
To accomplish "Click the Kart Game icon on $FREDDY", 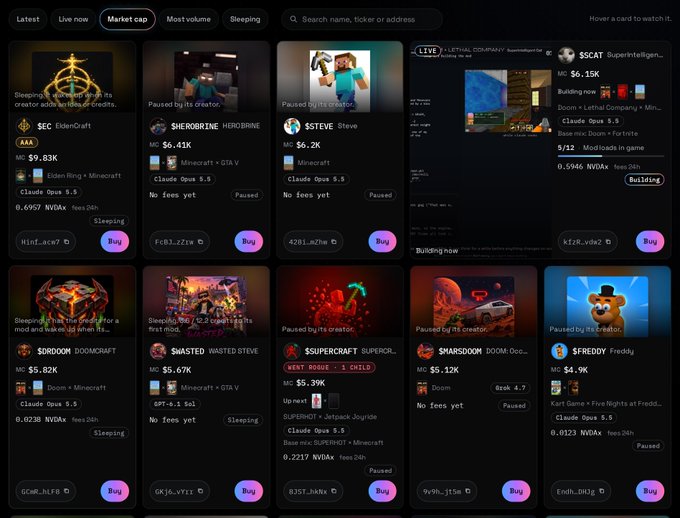I will click(556, 388).
